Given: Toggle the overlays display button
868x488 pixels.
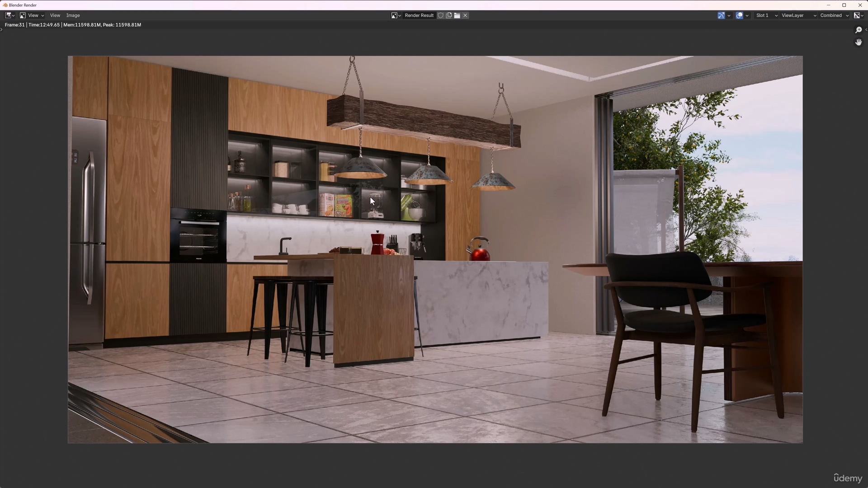Looking at the screenshot, I should tap(739, 15).
